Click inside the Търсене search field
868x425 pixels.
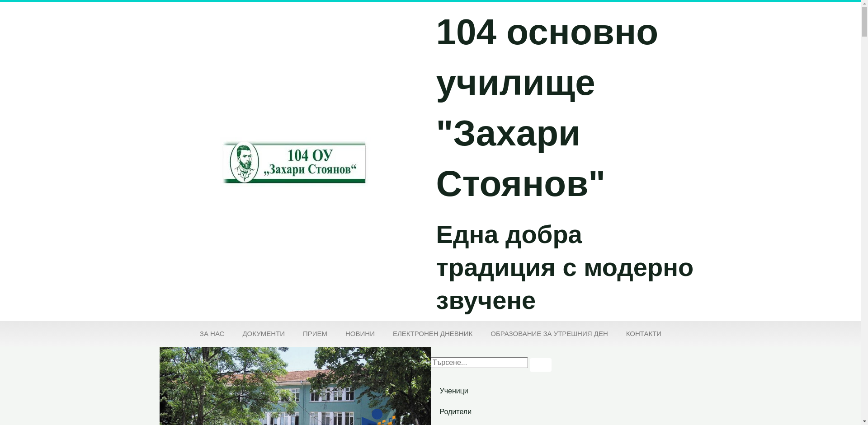pyautogui.click(x=479, y=362)
